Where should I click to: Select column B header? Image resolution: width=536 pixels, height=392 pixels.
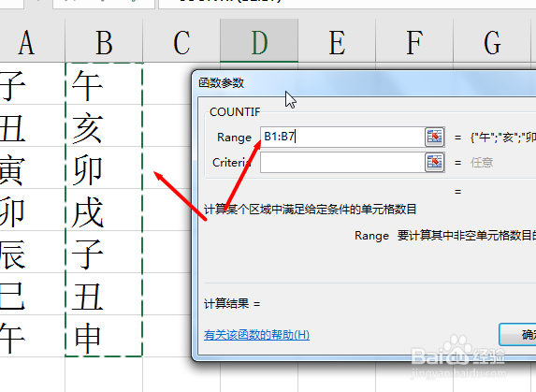pos(104,40)
